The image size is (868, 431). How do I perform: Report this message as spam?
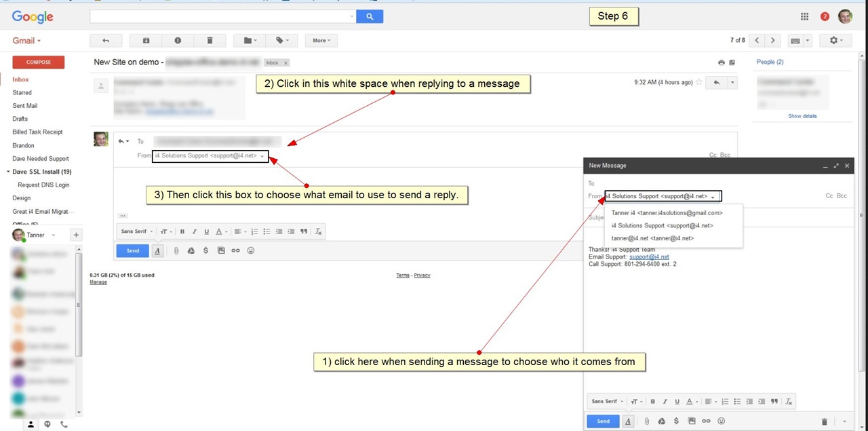[x=178, y=41]
